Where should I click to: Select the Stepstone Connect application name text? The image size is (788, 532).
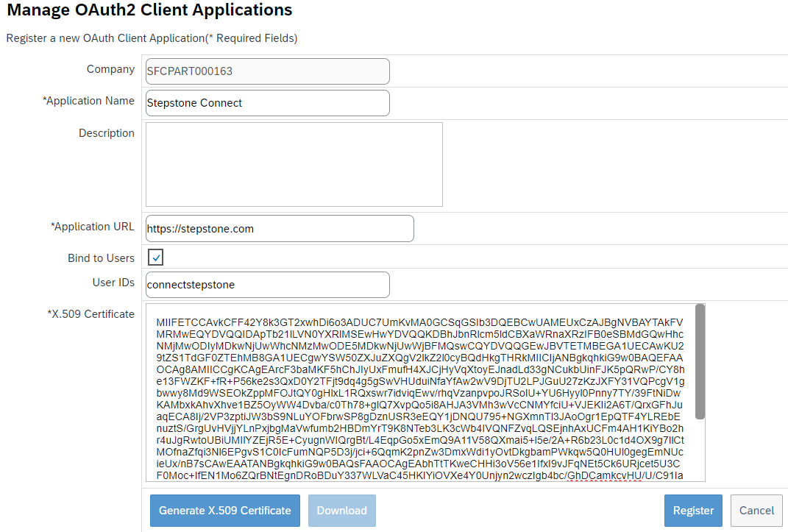tap(196, 103)
